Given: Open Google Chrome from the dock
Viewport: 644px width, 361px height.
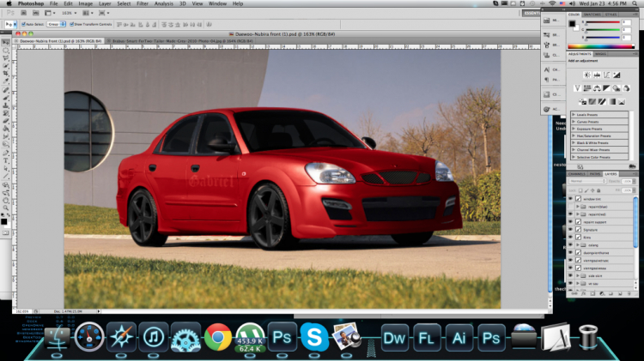Looking at the screenshot, I should 218,337.
